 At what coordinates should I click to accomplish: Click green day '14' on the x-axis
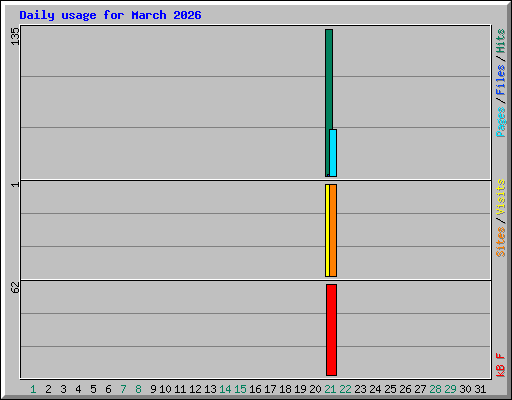click(x=225, y=389)
